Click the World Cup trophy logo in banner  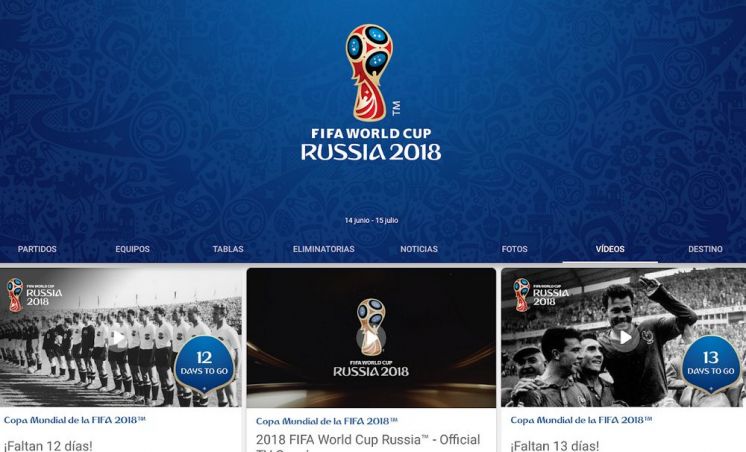[x=370, y=72]
